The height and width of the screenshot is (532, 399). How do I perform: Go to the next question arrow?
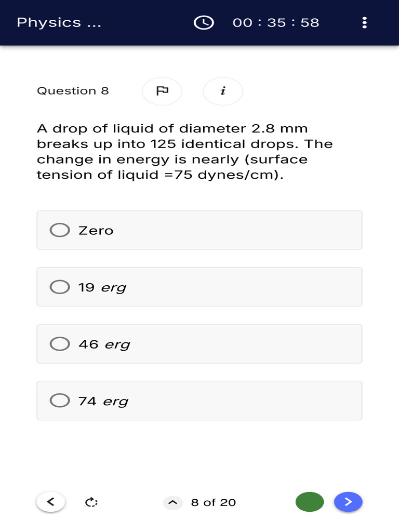pyautogui.click(x=348, y=502)
